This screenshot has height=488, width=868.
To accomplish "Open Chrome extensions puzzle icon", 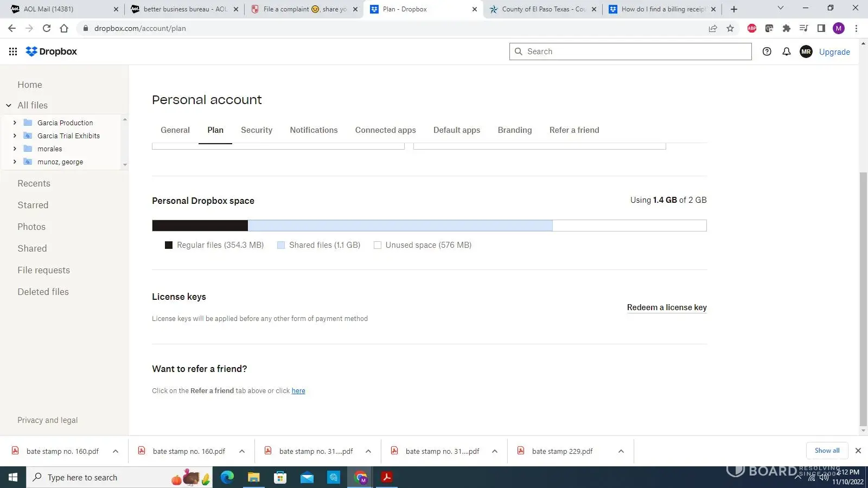I will pyautogui.click(x=786, y=28).
